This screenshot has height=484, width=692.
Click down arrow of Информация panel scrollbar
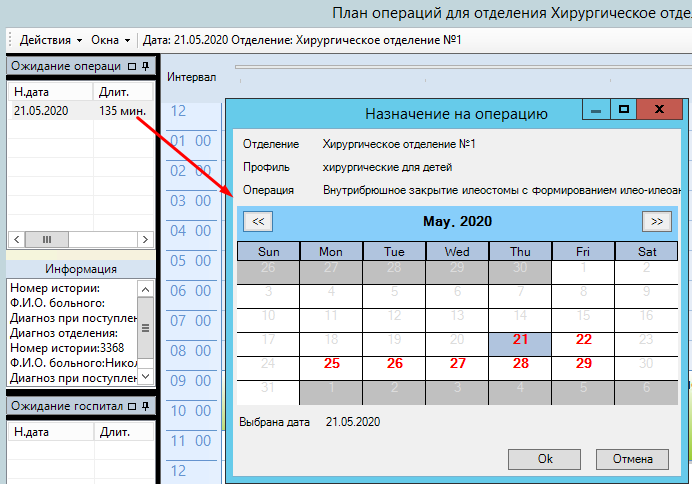click(145, 377)
